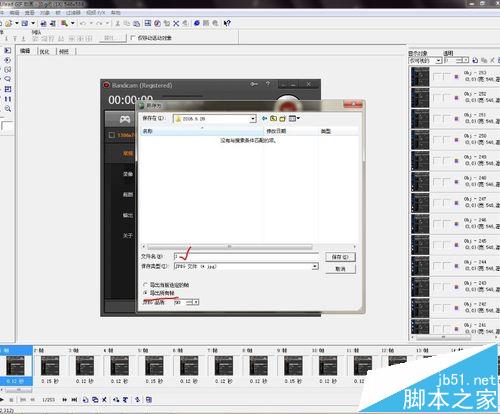Viewport: 500px width, 414px height.
Task: Click the 取消 cancel button
Action: (340, 269)
